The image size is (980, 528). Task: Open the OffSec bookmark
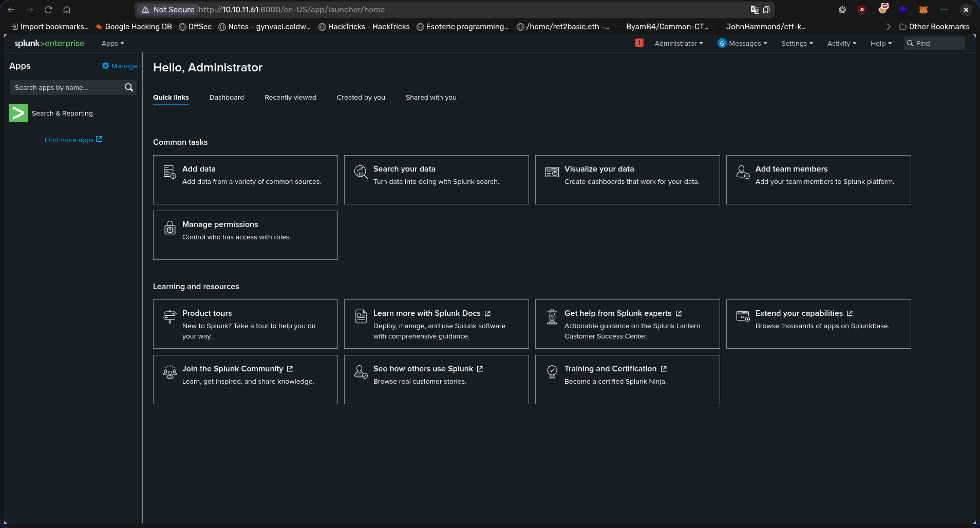pos(195,27)
